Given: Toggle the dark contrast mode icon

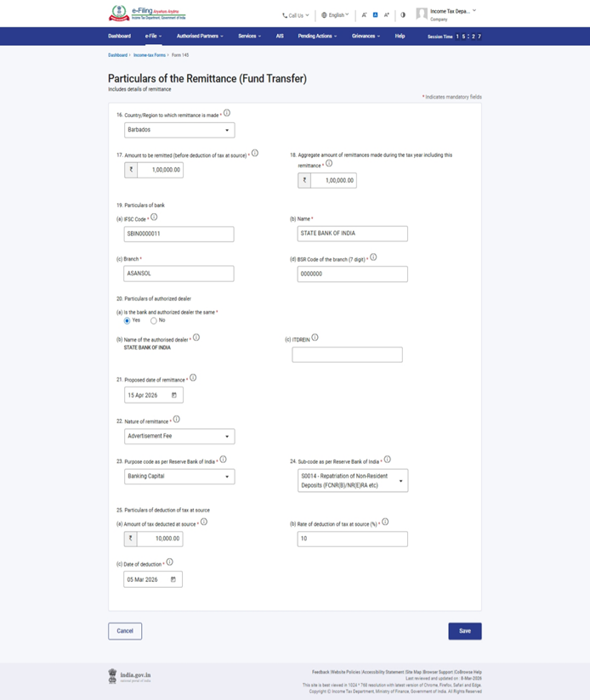Looking at the screenshot, I should pos(402,14).
